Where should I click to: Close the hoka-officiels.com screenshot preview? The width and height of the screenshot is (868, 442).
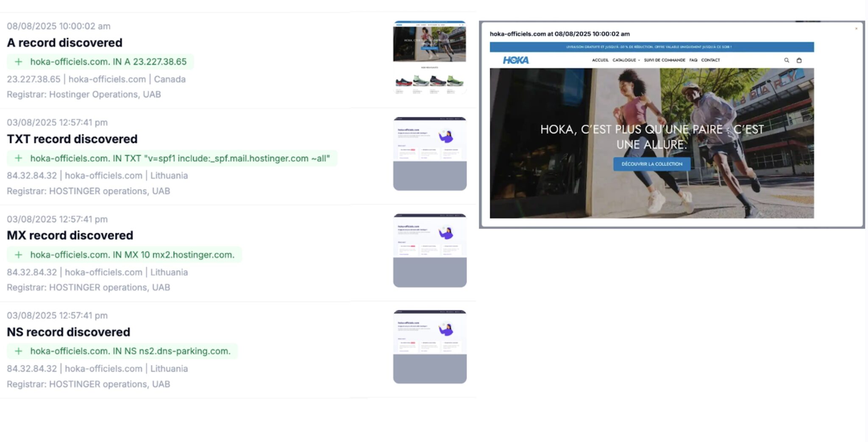[x=856, y=29]
